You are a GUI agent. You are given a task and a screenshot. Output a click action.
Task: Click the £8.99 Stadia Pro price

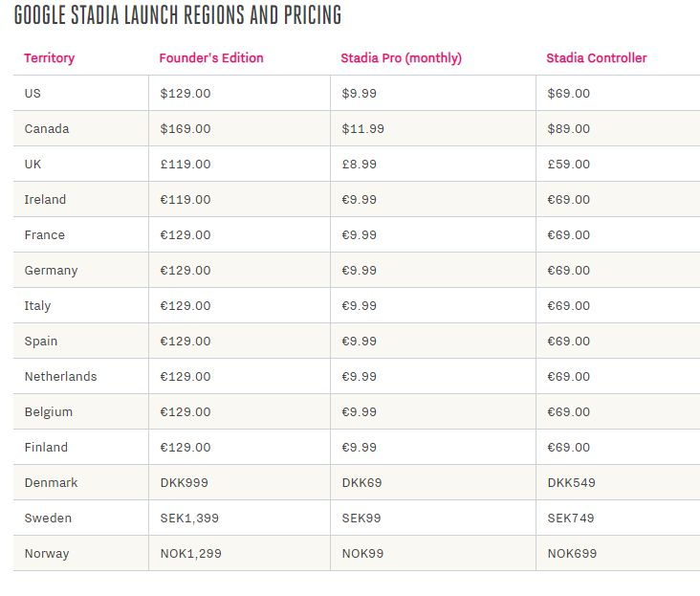(x=359, y=165)
